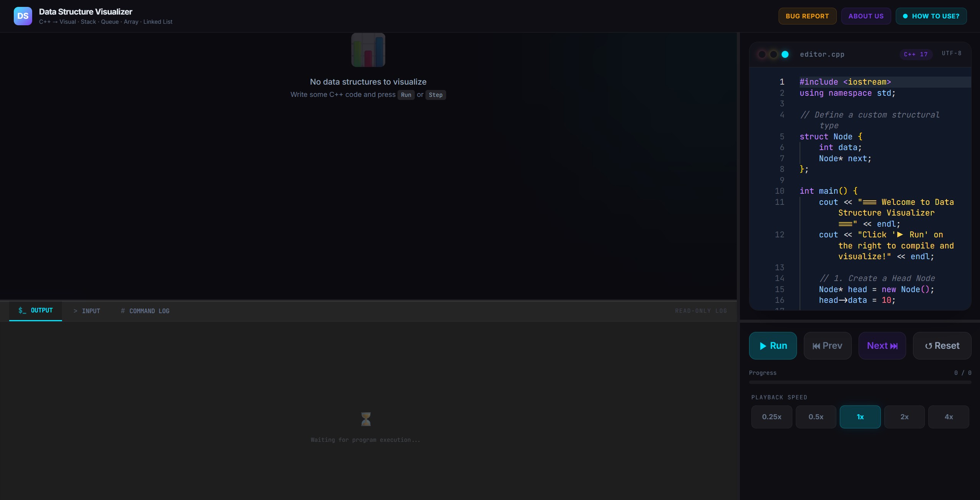Click the comment '// 1. Create a Head Node'
The image size is (980, 500).
(x=877, y=278)
